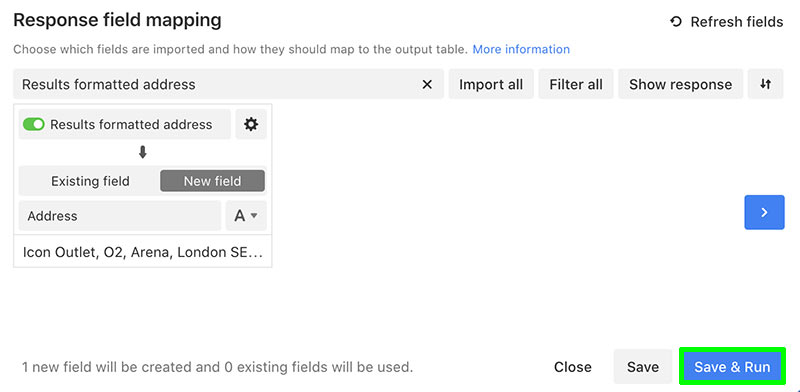Click the Refresh fields circular arrow icon
The width and height of the screenshot is (800, 392).
pyautogui.click(x=676, y=22)
